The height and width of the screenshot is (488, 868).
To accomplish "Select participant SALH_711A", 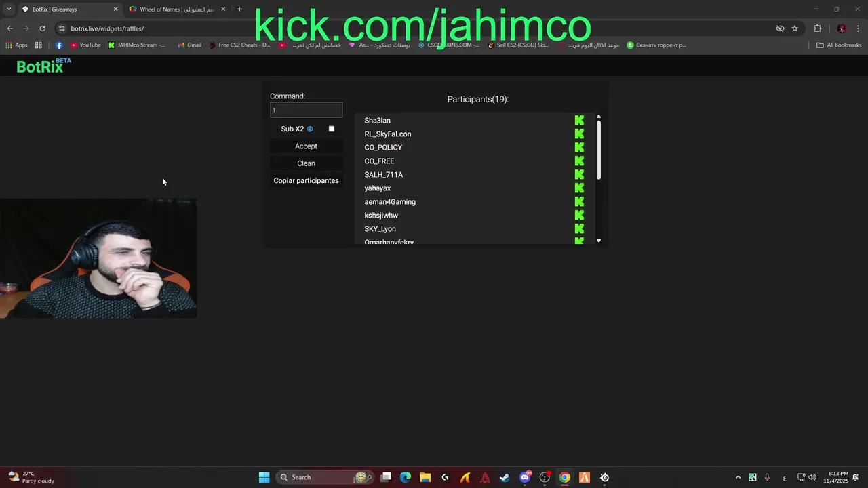I will 383,175.
